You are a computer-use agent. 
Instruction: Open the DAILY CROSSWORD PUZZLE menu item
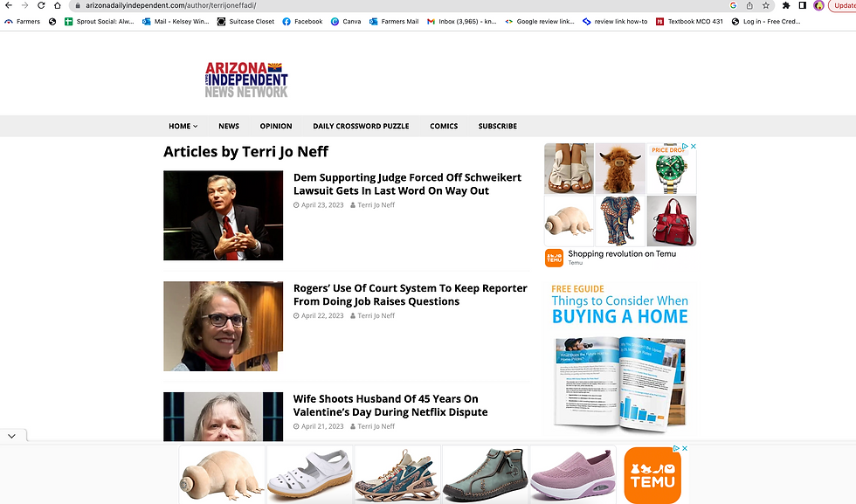361,126
